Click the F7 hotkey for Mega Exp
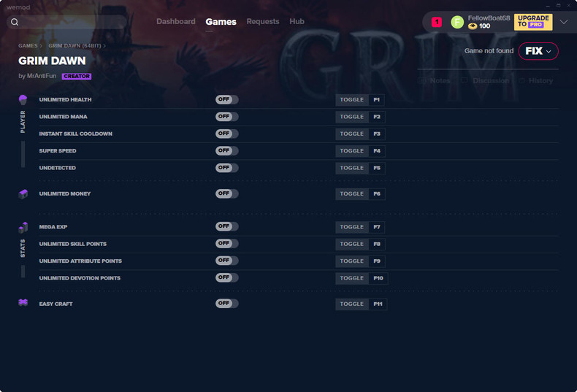577x392 pixels. (x=376, y=227)
